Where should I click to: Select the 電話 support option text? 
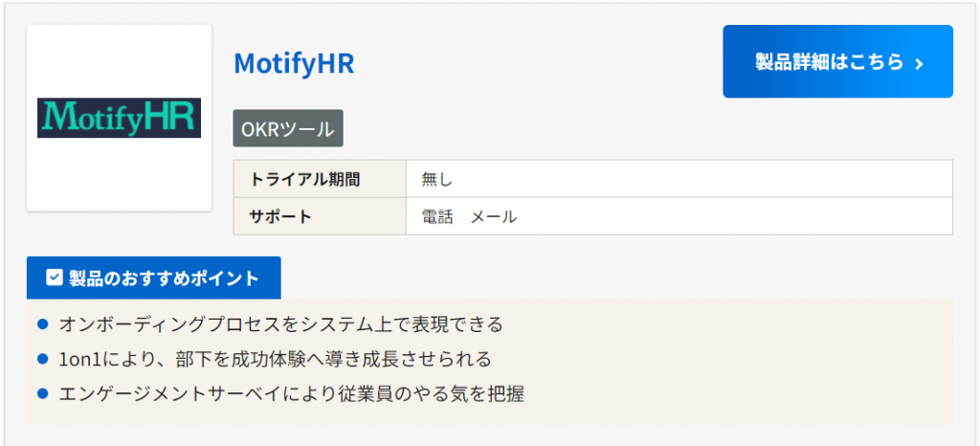click(x=437, y=216)
